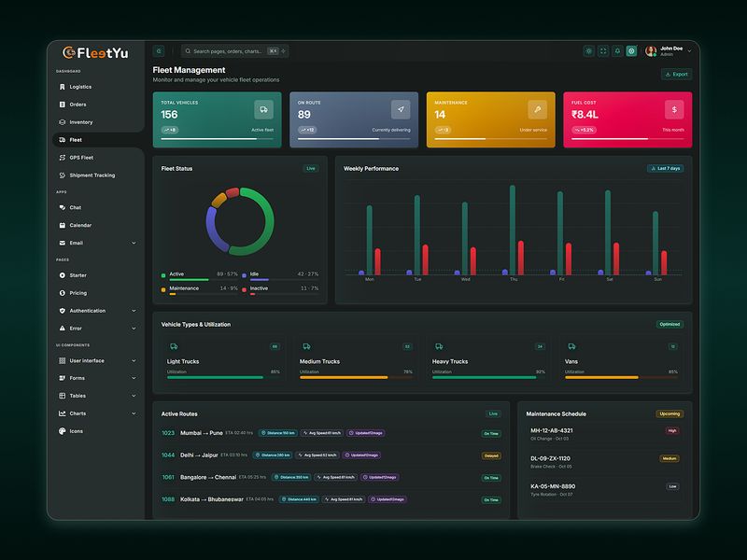
Task: Click truck icon on Total Vehicles card
Action: 263,109
